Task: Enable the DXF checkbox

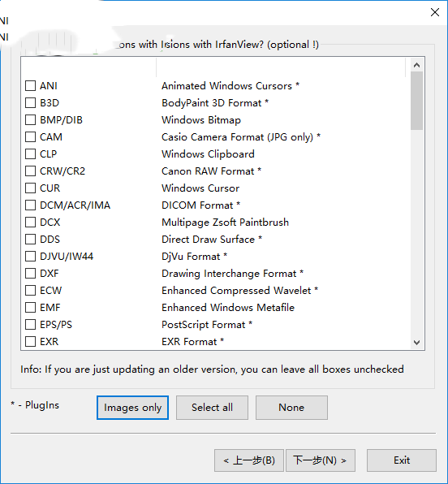Action: click(30, 273)
